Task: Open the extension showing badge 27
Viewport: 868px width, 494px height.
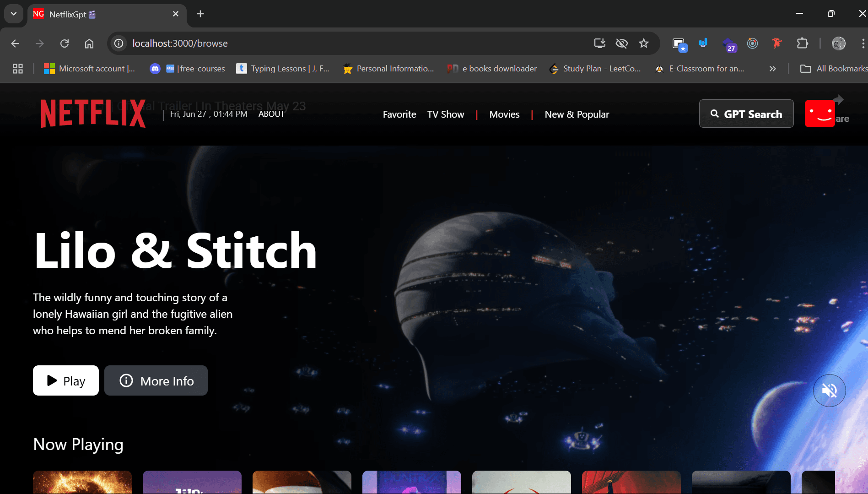Action: coord(730,44)
